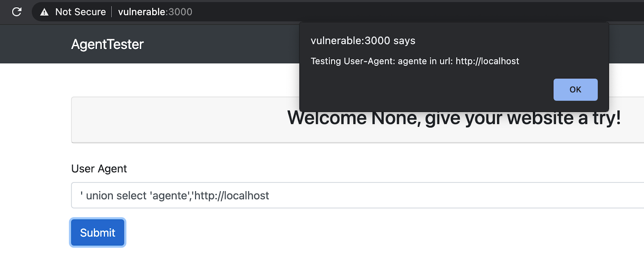Viewport: 644px width, 258px height.
Task: Open the AgentTester brand link
Action: (107, 44)
